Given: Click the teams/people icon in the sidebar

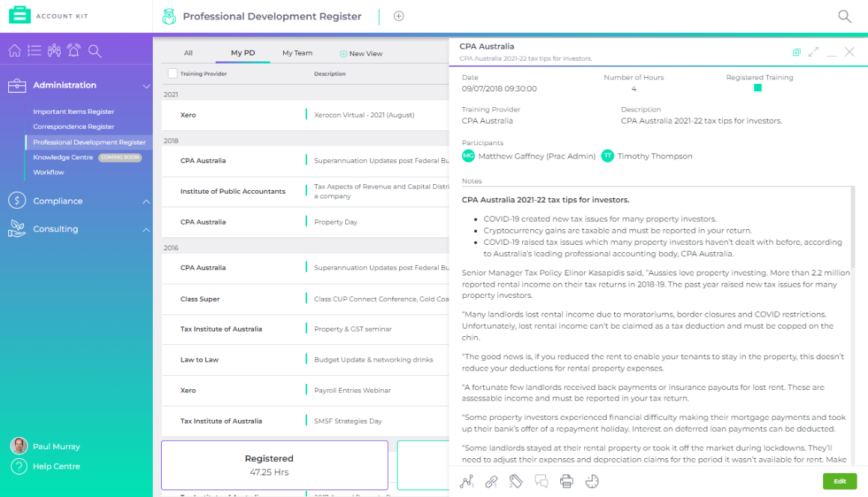Looking at the screenshot, I should [x=53, y=50].
